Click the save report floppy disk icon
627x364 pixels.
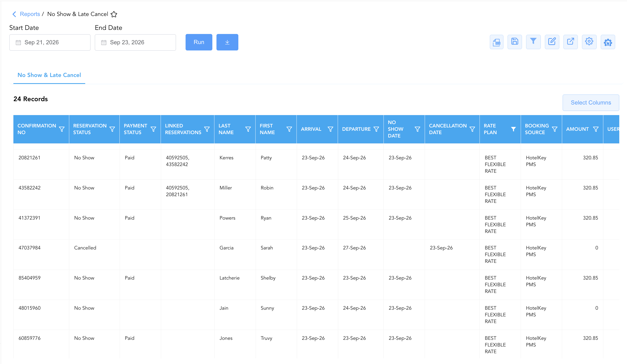pos(515,42)
